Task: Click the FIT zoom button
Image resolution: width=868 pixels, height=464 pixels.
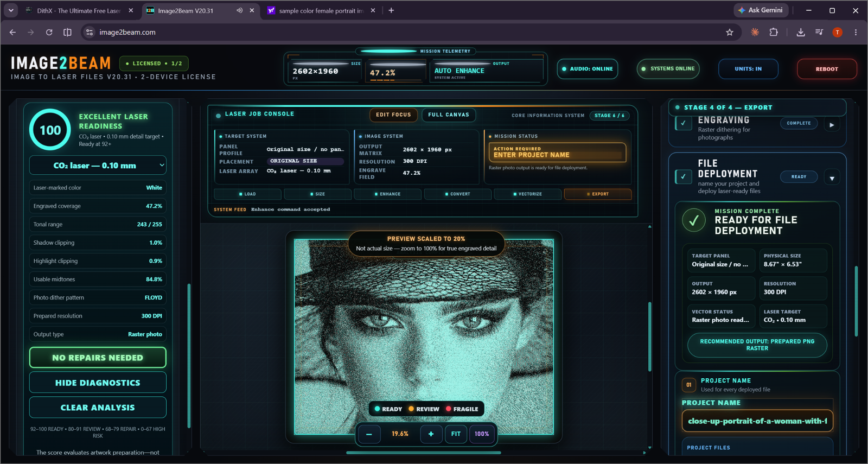Action: point(456,434)
